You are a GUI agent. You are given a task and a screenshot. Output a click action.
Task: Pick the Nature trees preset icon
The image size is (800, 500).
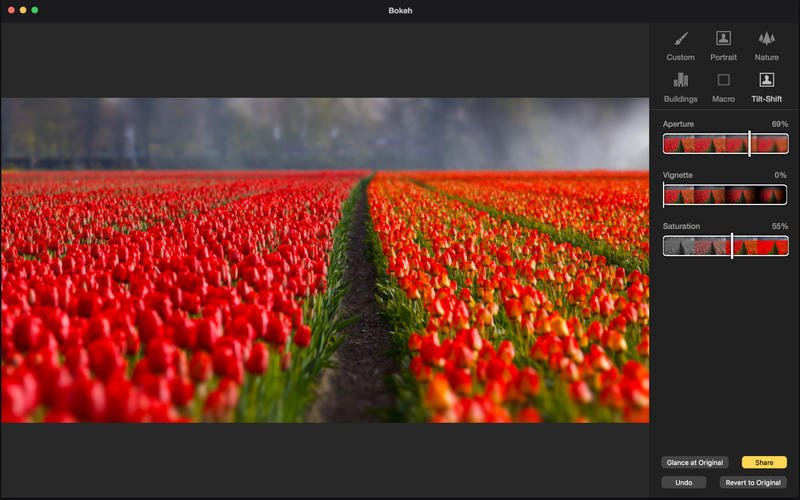pos(766,38)
